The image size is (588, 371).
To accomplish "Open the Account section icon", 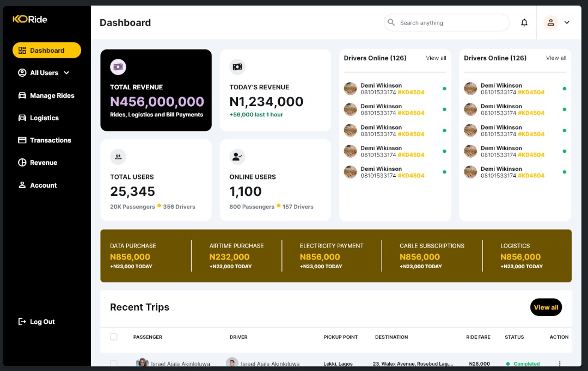I will tap(22, 185).
